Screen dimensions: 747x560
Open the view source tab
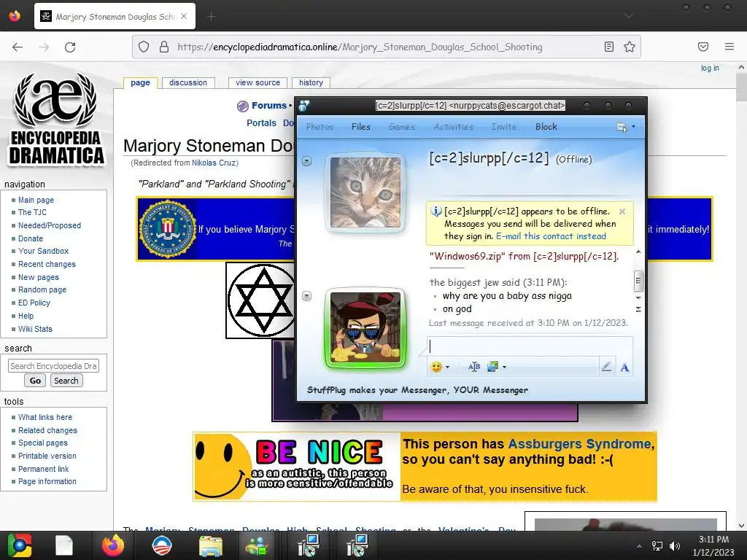point(258,83)
